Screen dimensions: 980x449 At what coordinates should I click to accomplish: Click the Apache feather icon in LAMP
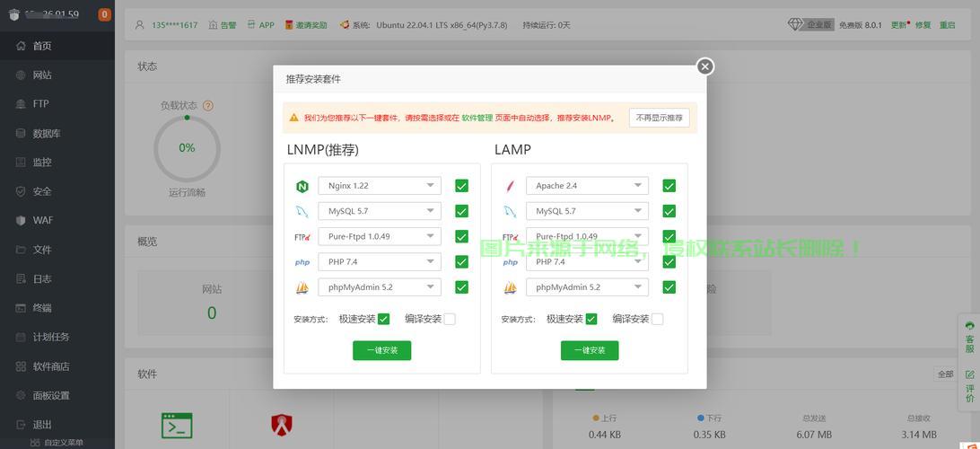[x=510, y=187]
